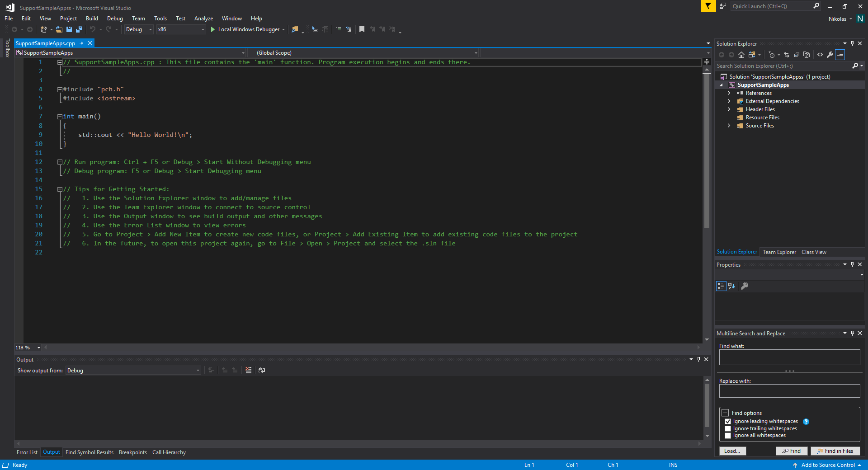This screenshot has height=470, width=868.
Task: Click the Open File folder icon
Action: coord(59,29)
